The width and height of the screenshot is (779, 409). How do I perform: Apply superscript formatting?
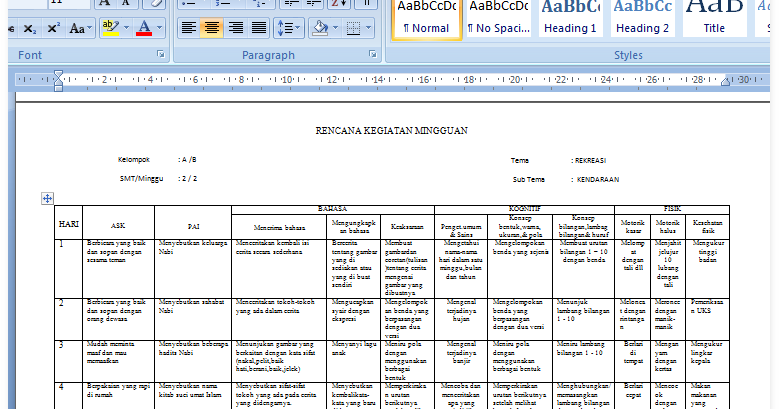point(53,29)
